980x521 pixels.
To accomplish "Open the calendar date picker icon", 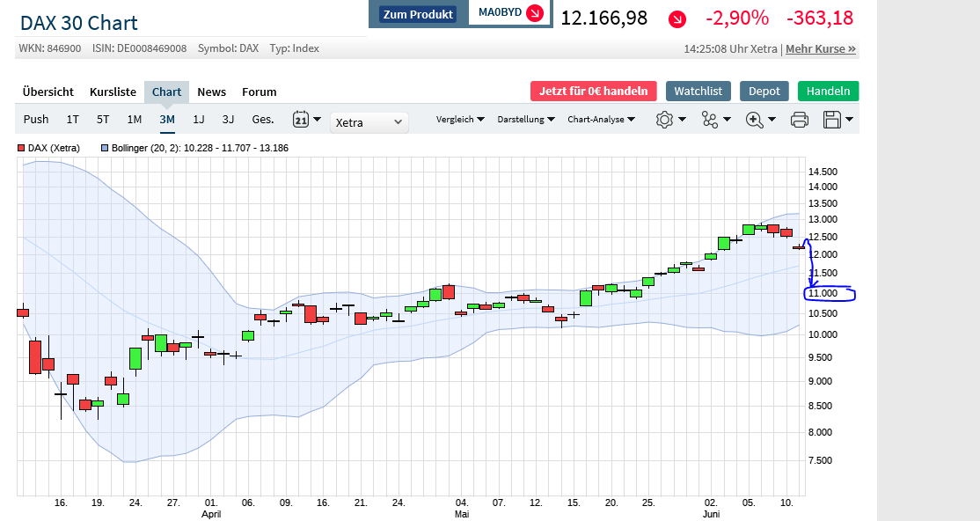I will pyautogui.click(x=301, y=119).
